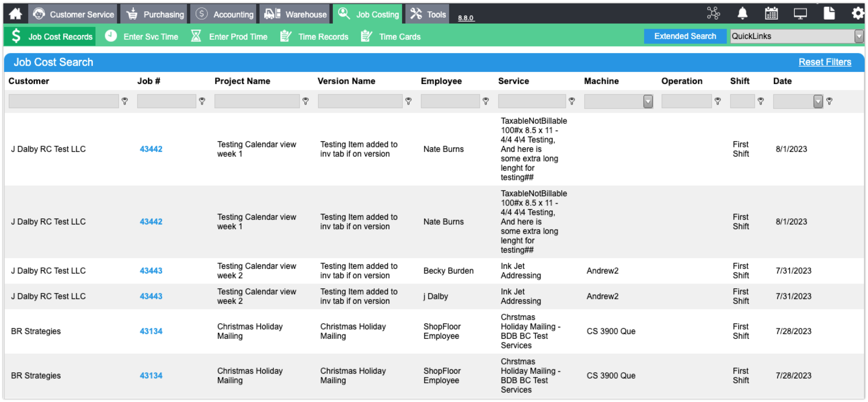
Task: Open job 43443 for Becky Burden
Action: pyautogui.click(x=151, y=271)
